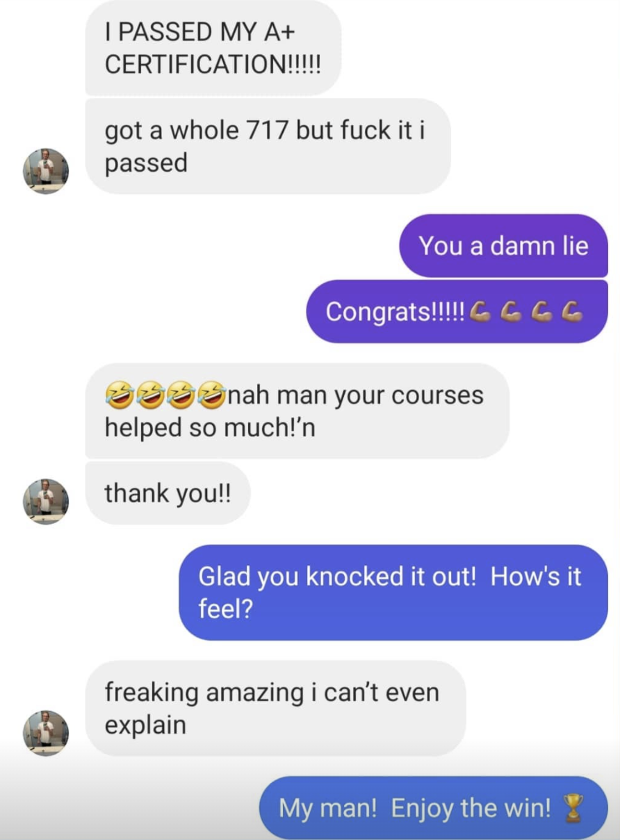This screenshot has width=620, height=840.
Task: Tap the second laughing emoji
Action: pyautogui.click(x=149, y=395)
